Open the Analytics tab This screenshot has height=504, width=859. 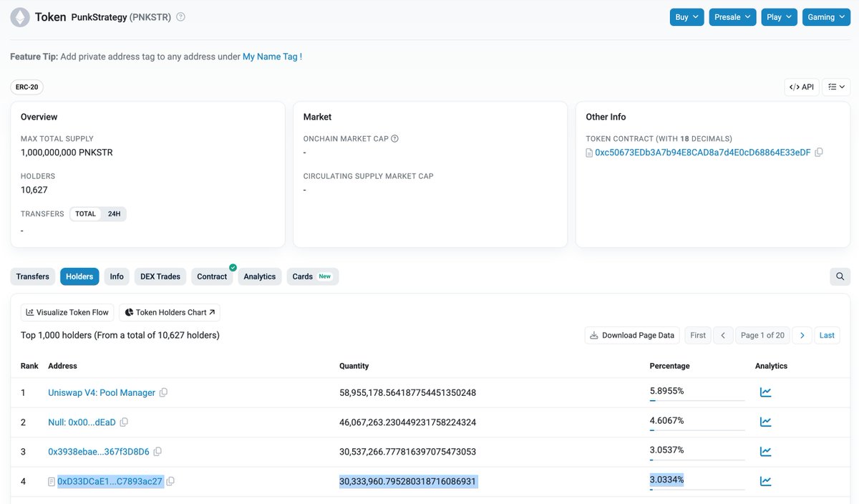tap(260, 276)
